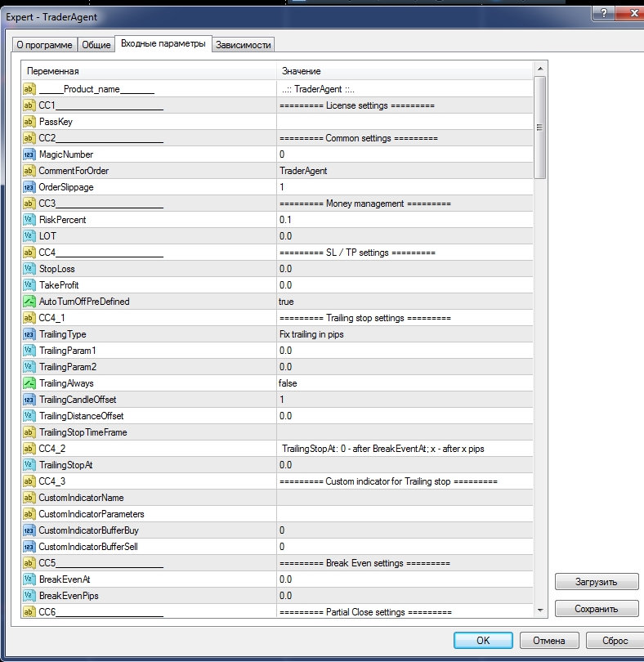Open the Зависимости tab
The image size is (644, 662).
(244, 45)
